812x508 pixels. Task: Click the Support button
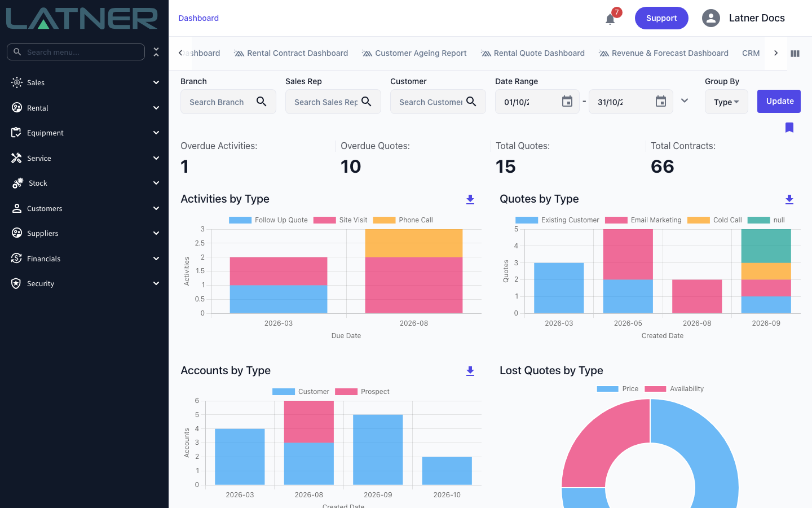(661, 18)
